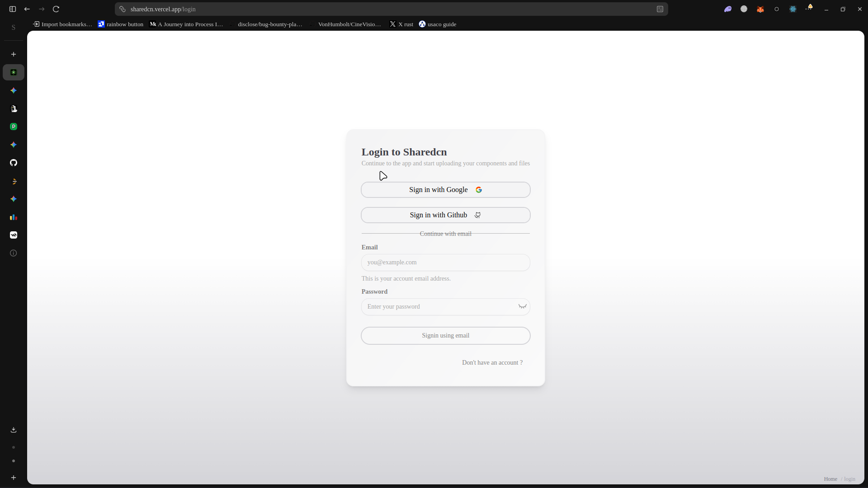Open the Ghostery extension
Screen dimensions: 868x488
point(727,9)
